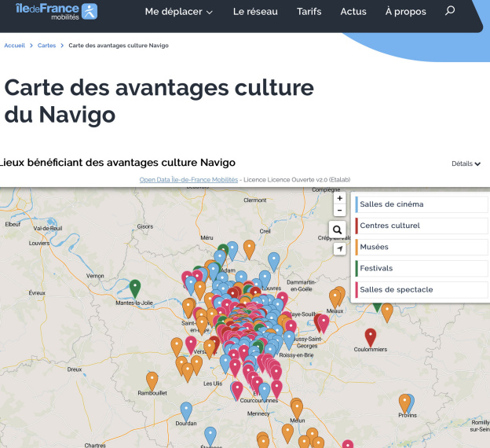
Task: Open the À propos menu item
Action: point(406,12)
